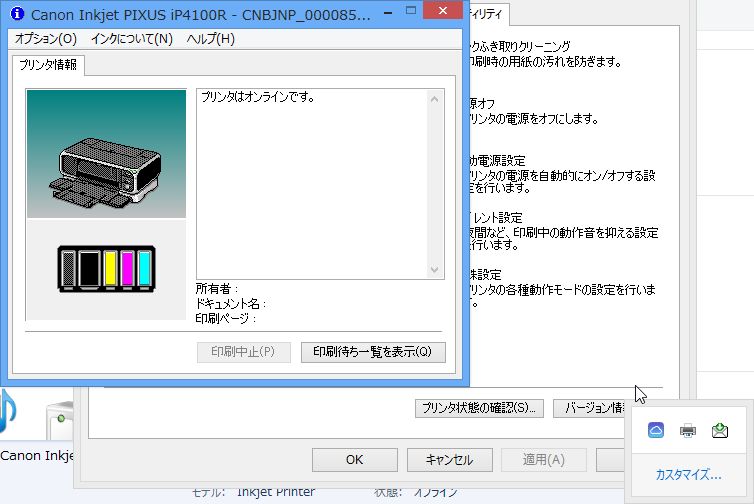The width and height of the screenshot is (754, 504).
Task: Minimize the Canon status monitor window
Action: coord(388,12)
